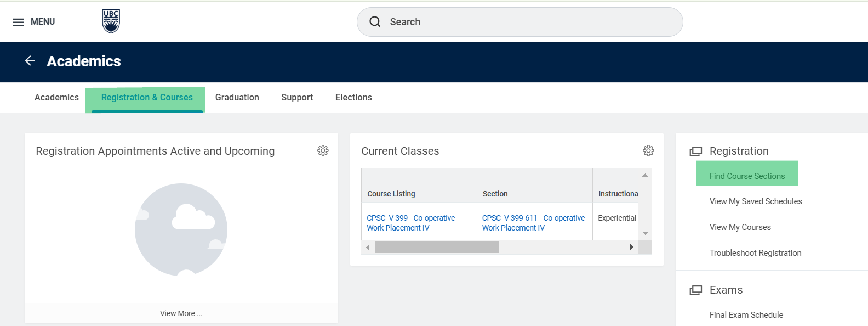The width and height of the screenshot is (868, 326).
Task: Click the Exams section icon
Action: click(x=696, y=290)
